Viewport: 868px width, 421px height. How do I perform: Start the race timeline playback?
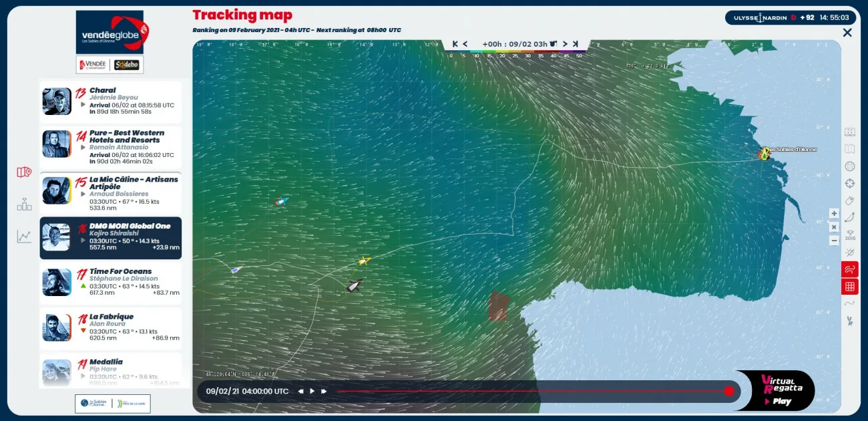312,391
